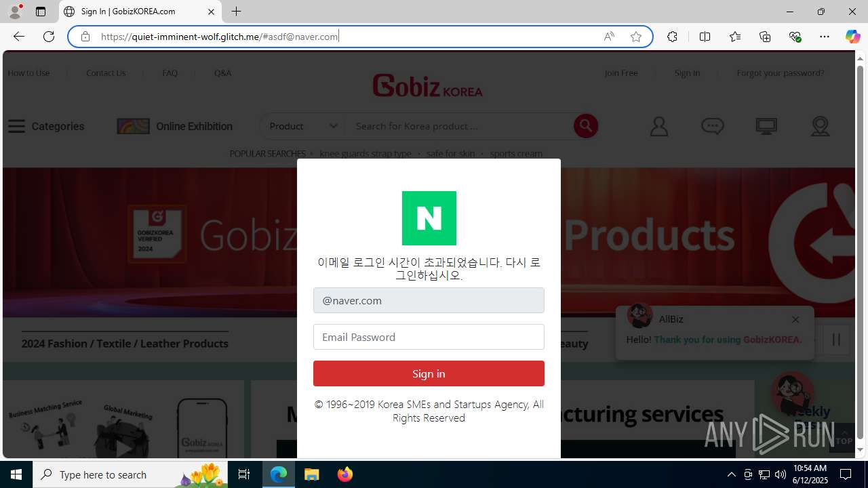Click the browser Back arrow
868x488 pixels.
tap(19, 37)
